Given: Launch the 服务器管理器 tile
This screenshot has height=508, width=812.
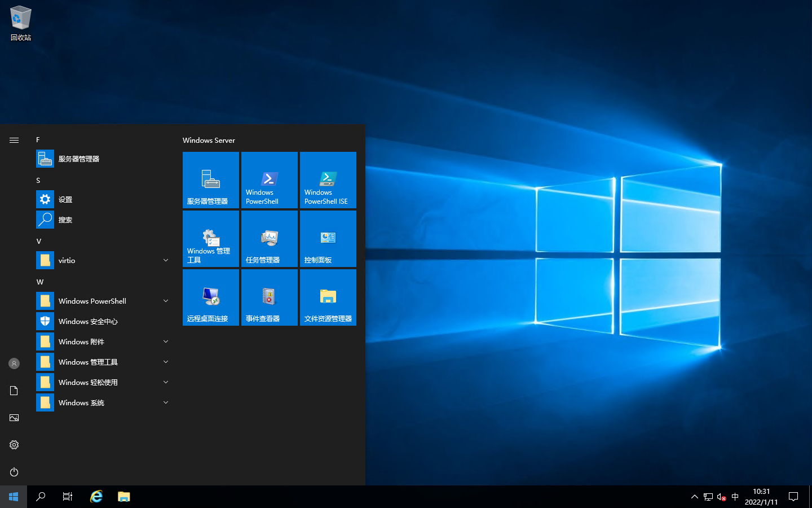Looking at the screenshot, I should 211,180.
